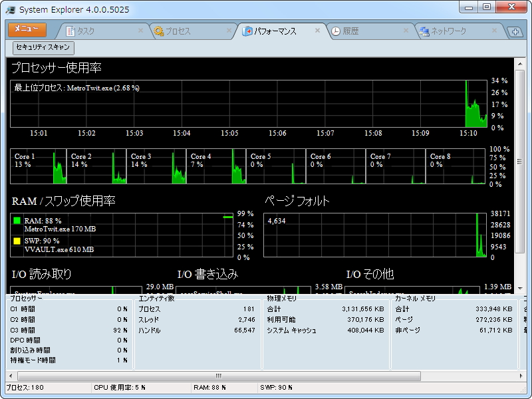This screenshot has width=532, height=399.
Task: Click the Core 8 usage graph
Action: (x=456, y=166)
